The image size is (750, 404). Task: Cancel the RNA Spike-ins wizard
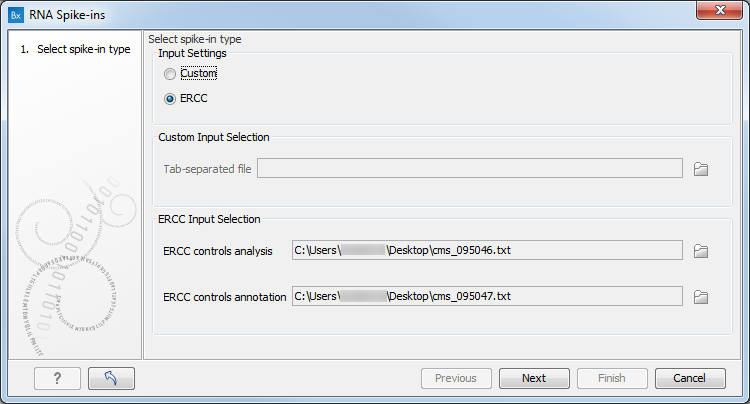(x=690, y=378)
